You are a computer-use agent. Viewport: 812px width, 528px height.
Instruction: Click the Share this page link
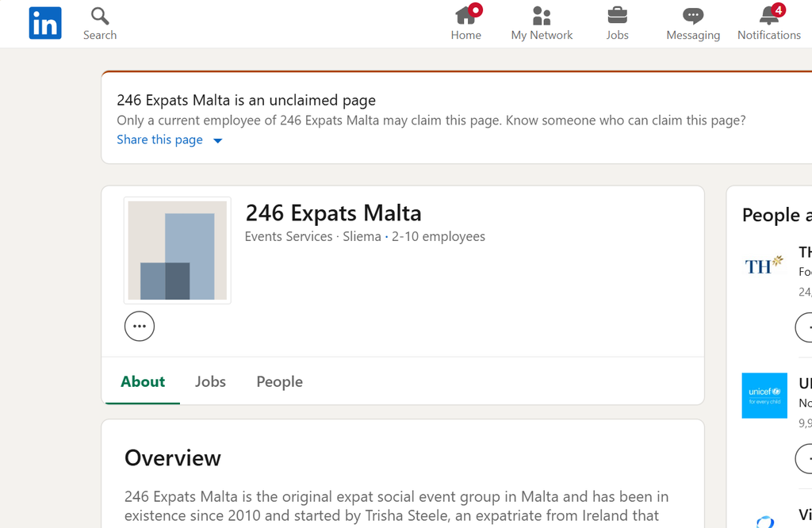click(159, 140)
